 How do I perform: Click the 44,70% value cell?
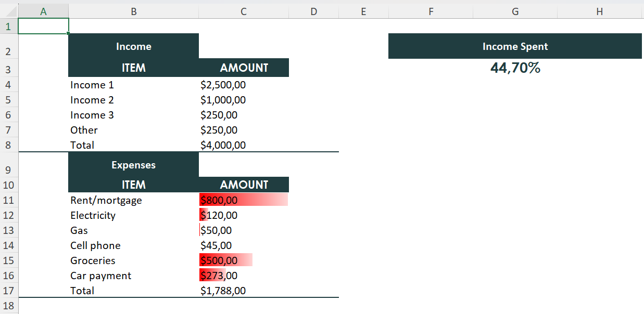[515, 68]
